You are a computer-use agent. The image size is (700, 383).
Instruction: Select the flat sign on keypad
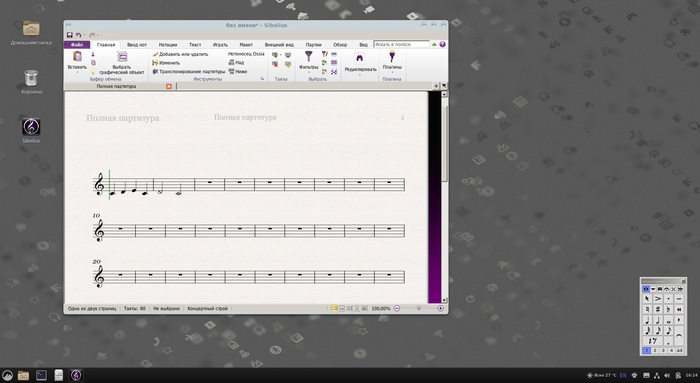(x=668, y=309)
